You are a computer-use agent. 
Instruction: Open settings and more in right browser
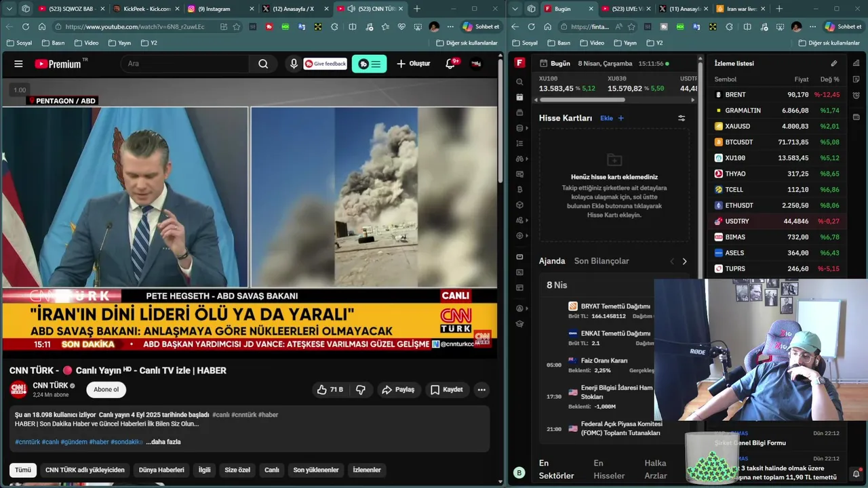pos(812,26)
